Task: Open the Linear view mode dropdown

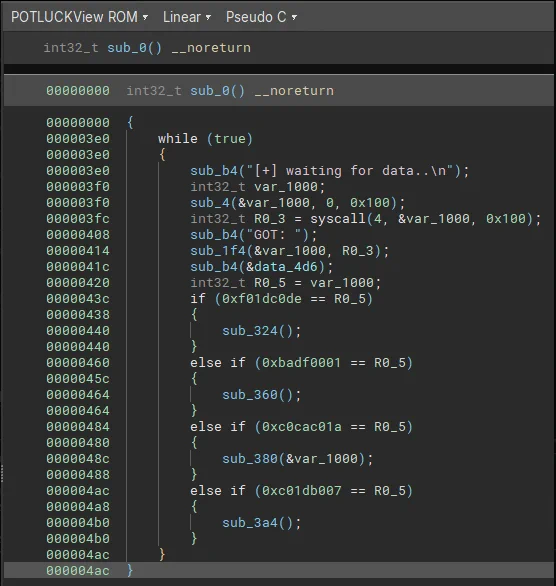Action: click(187, 17)
